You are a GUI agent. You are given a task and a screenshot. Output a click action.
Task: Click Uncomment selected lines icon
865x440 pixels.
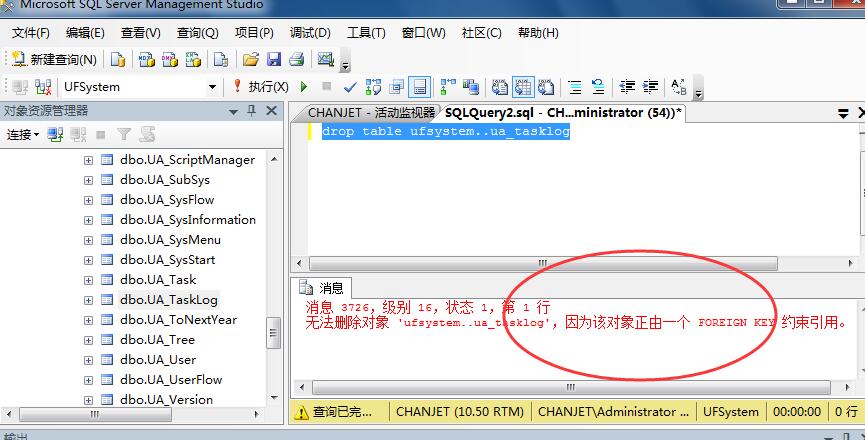pos(598,87)
